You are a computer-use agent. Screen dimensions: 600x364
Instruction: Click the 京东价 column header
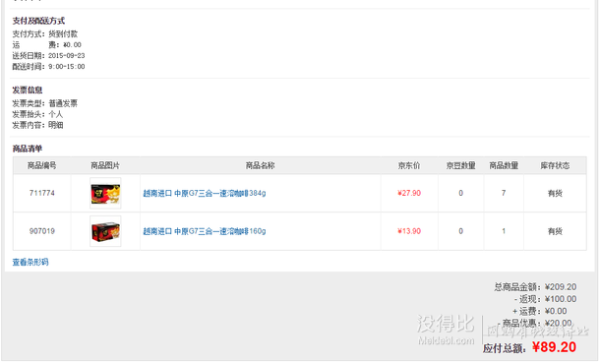pyautogui.click(x=409, y=165)
